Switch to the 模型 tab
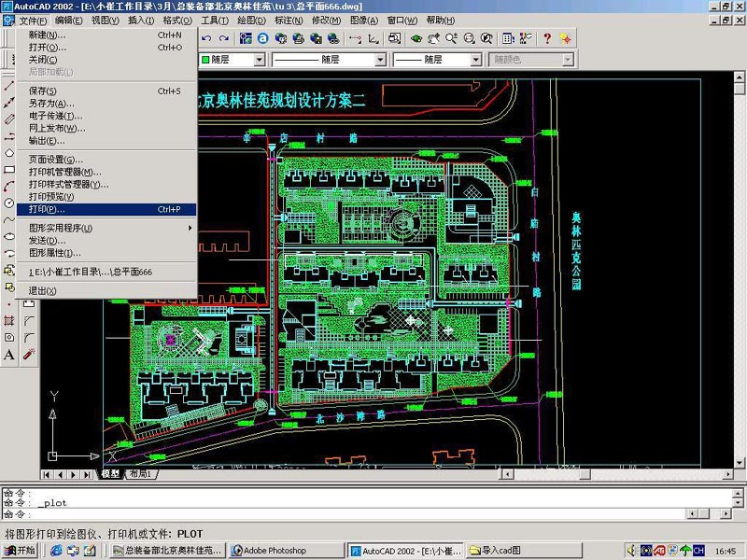The height and width of the screenshot is (560, 747). [x=110, y=474]
